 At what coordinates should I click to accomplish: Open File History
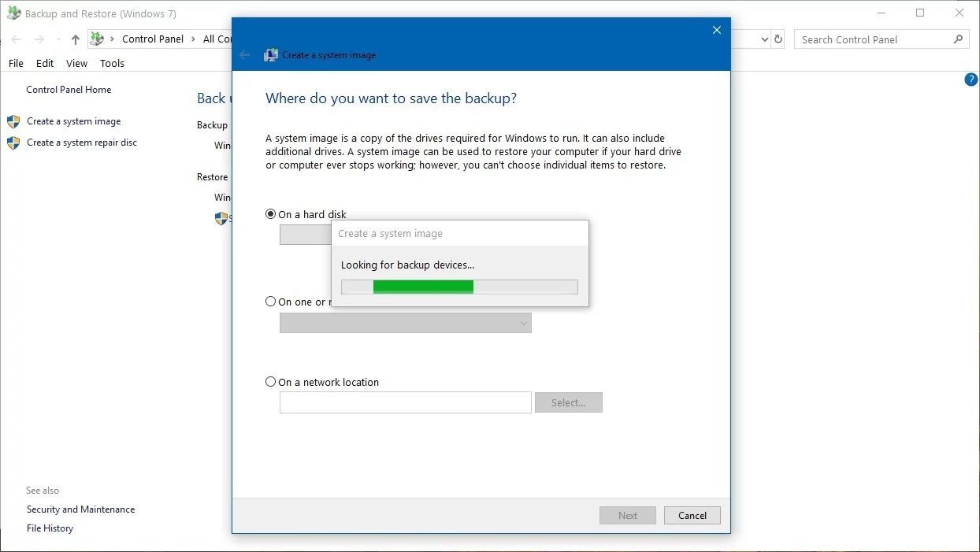[50, 528]
